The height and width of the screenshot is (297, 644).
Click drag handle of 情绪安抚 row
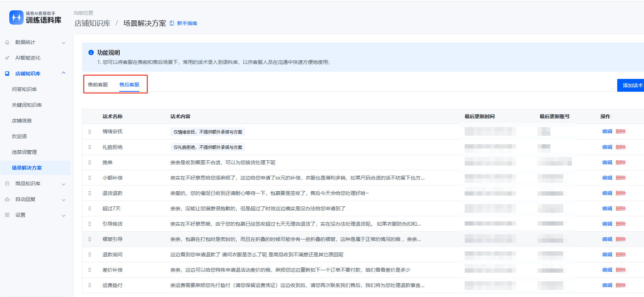point(90,132)
